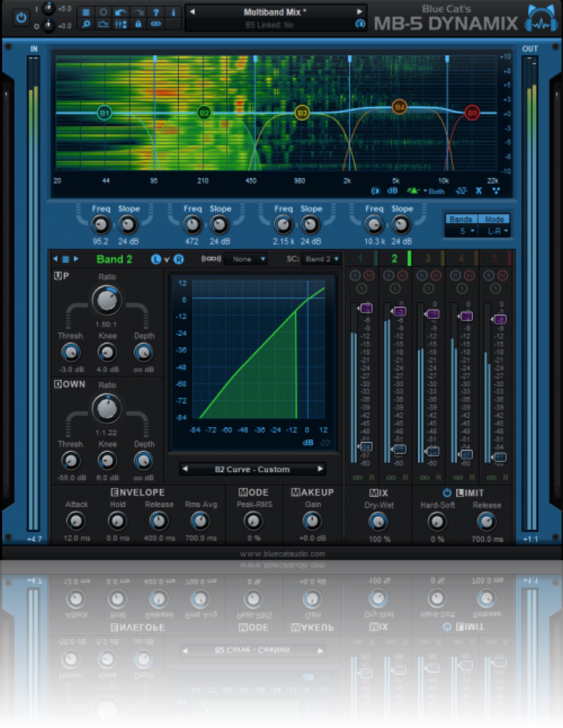
Task: Click the Freq knob showing 2.15 k
Action: coord(283,224)
